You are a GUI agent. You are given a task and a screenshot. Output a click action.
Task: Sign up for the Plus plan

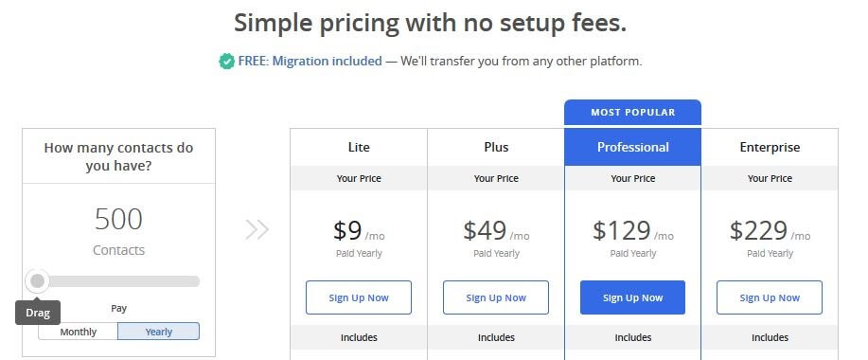click(x=496, y=297)
